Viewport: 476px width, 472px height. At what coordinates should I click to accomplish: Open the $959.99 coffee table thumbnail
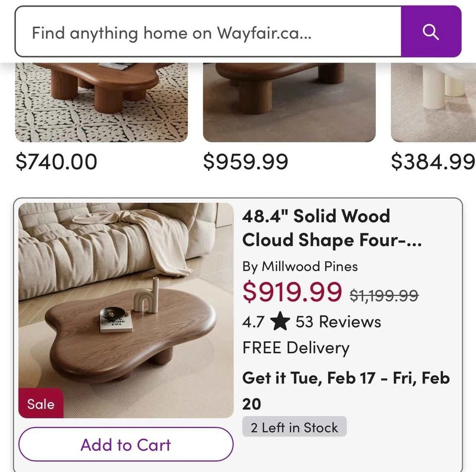(x=289, y=102)
